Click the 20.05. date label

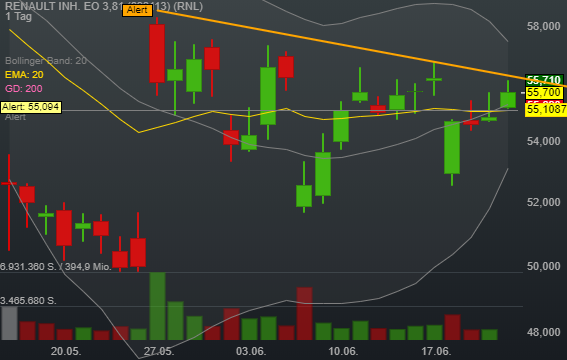tap(66, 351)
